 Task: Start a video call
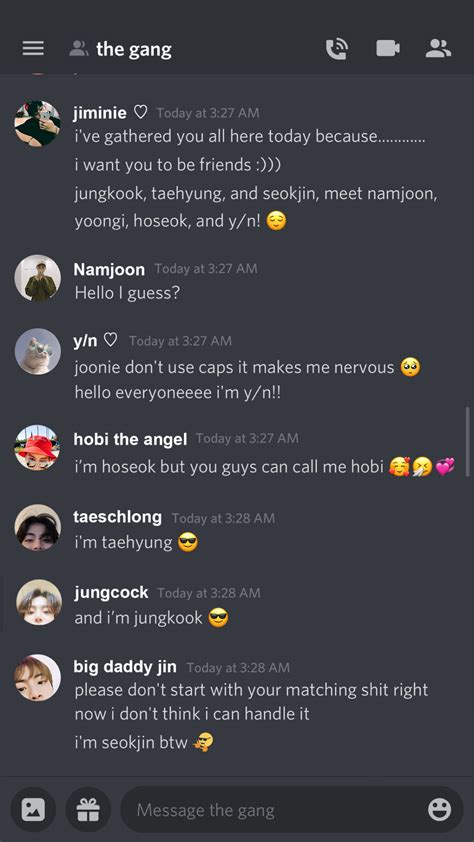click(x=388, y=49)
